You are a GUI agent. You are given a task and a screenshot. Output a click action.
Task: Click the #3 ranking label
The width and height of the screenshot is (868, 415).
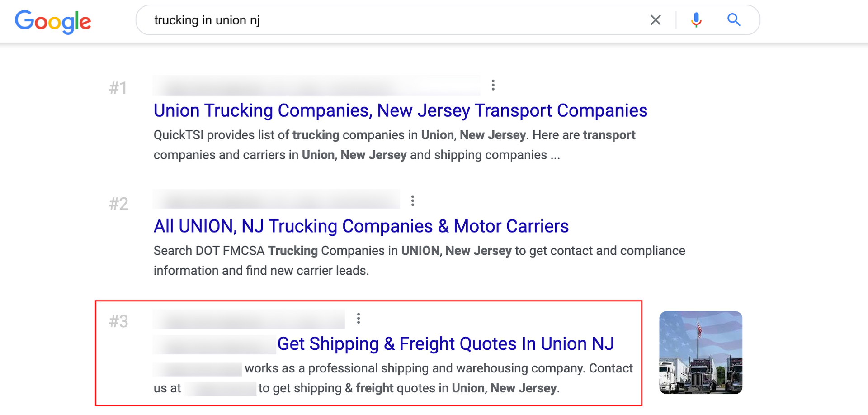[118, 321]
